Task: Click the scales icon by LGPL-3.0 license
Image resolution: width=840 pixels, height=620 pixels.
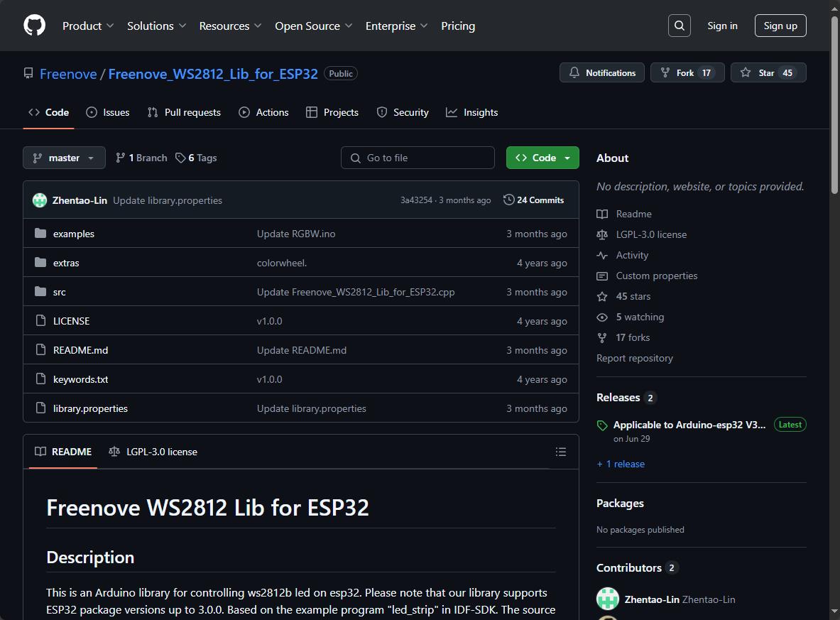Action: (x=602, y=234)
